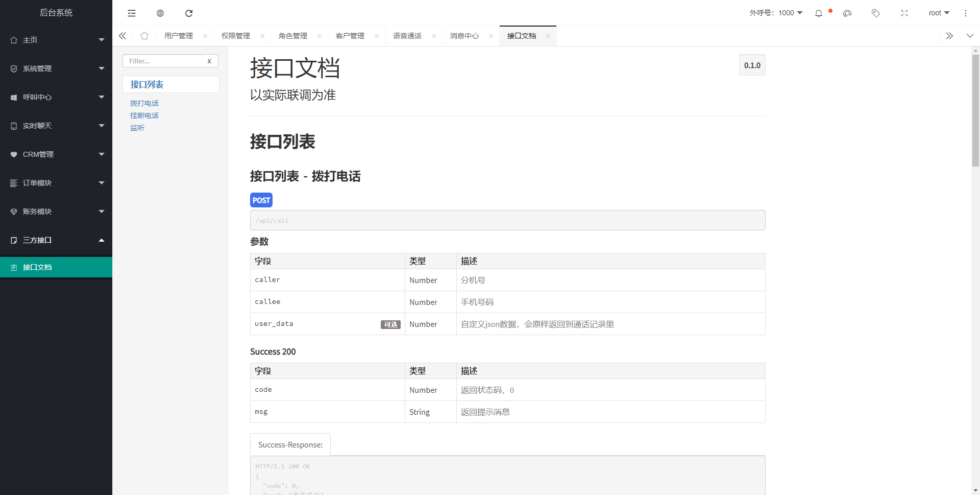The width and height of the screenshot is (980, 495).
Task: Toggle fullscreen mode icon
Action: (904, 13)
